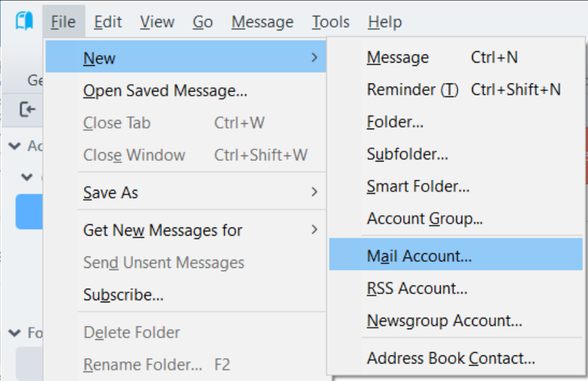
Task: Collapse the Fo... section chevron in sidebar
Action: coord(13,333)
